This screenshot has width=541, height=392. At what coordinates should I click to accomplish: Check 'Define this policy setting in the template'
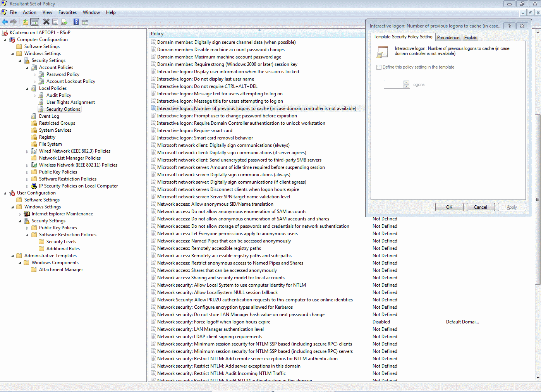379,67
